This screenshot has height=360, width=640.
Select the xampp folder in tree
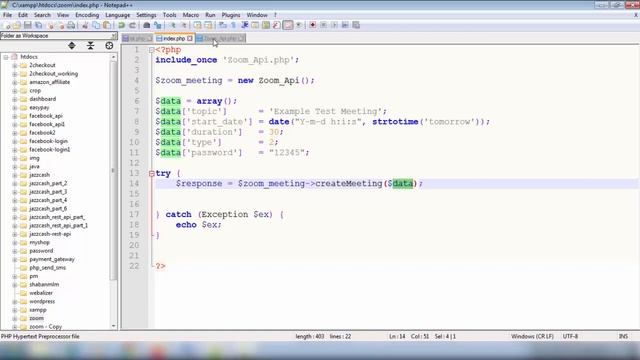click(38, 310)
